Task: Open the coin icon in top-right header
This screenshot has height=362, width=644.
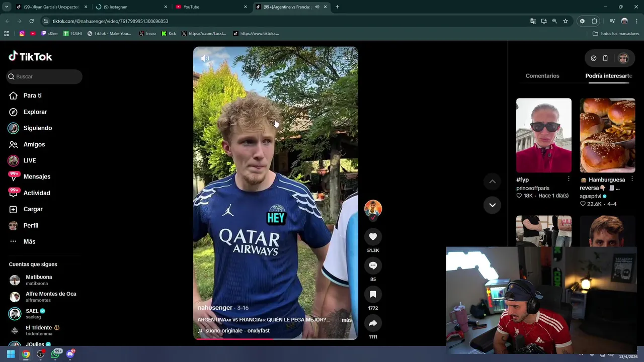Action: click(594, 58)
